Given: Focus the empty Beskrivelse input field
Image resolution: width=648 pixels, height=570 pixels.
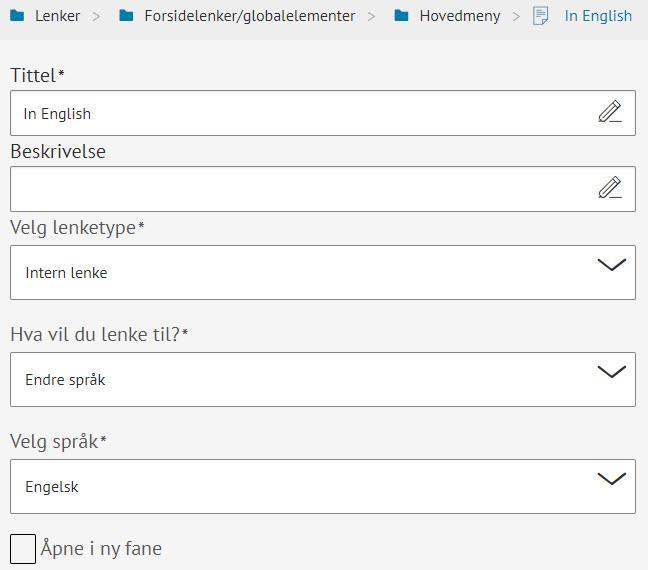Looking at the screenshot, I should point(300,189).
